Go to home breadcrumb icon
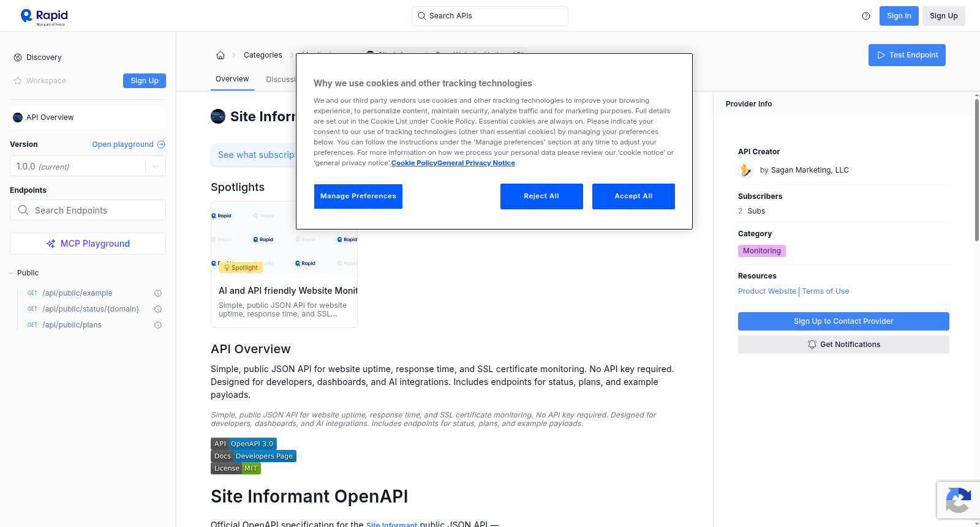The image size is (980, 527). click(221, 55)
